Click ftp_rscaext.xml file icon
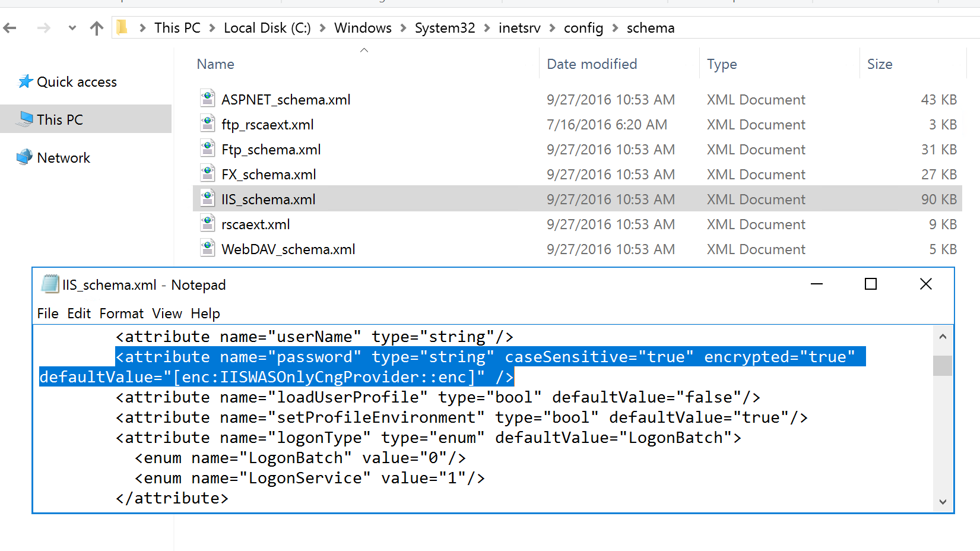The height and width of the screenshot is (551, 980). click(207, 123)
